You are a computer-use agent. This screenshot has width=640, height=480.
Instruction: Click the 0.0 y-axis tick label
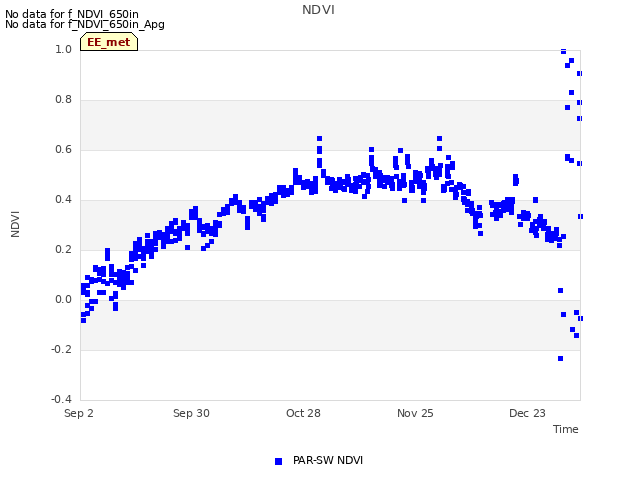[63, 300]
